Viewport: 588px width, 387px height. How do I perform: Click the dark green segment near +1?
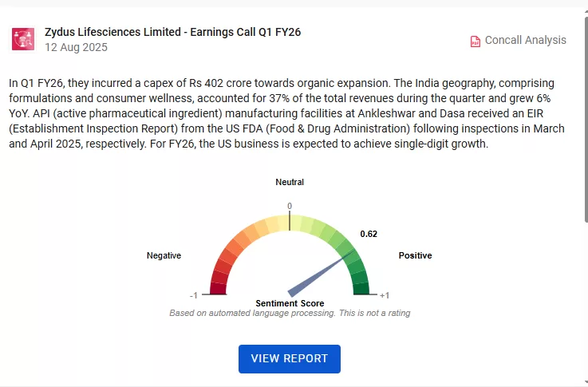pyautogui.click(x=361, y=286)
